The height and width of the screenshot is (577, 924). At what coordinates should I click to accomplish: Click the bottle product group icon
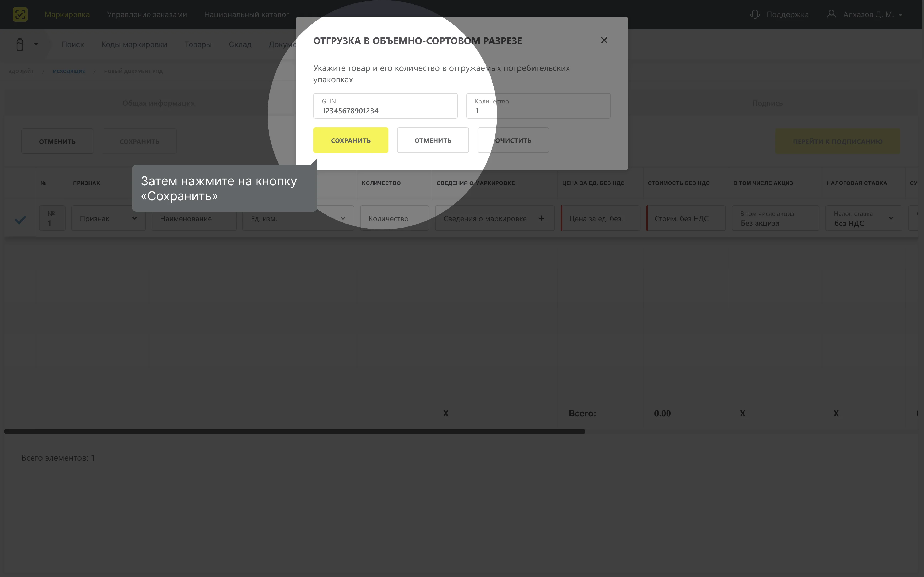tap(20, 44)
